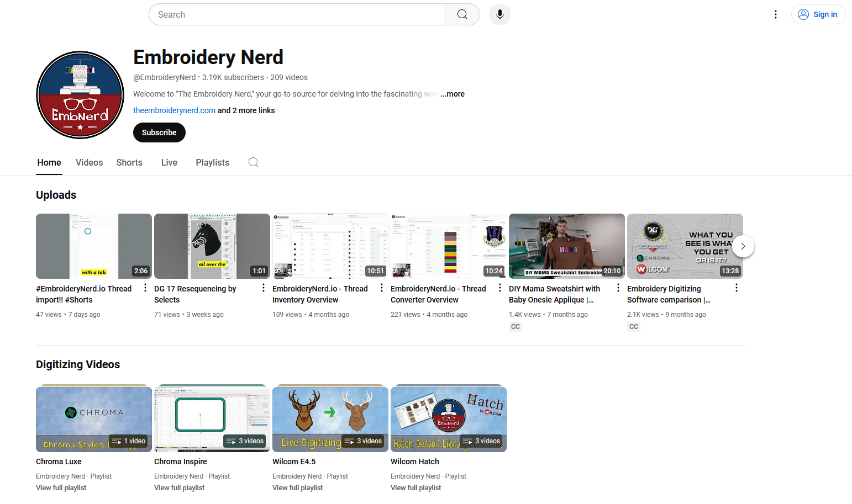852x504 pixels.
Task: Expand channel description with ...more
Action: [x=453, y=94]
